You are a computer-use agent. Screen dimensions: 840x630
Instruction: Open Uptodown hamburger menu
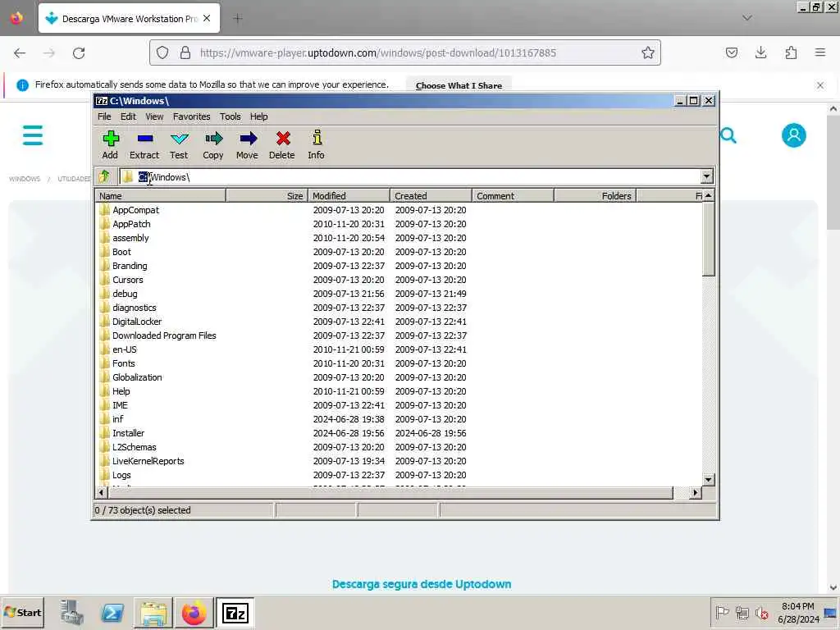[33, 135]
